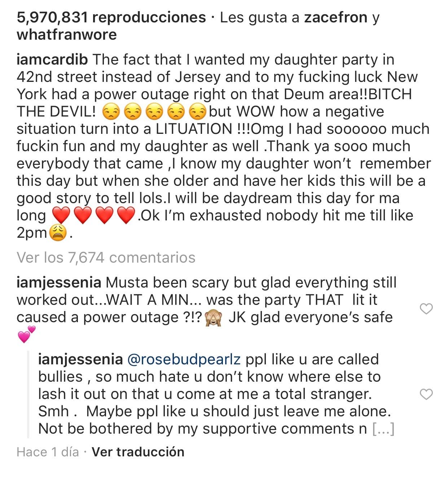
Task: Click the Hace 1 día timestamp
Action: click(47, 451)
